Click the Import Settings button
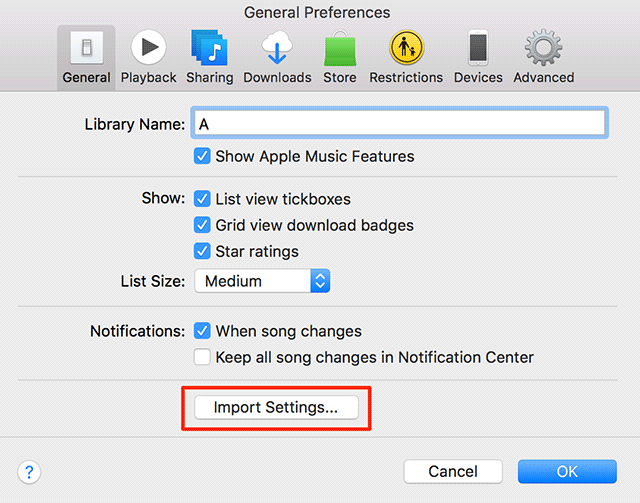The width and height of the screenshot is (640, 503). (276, 407)
